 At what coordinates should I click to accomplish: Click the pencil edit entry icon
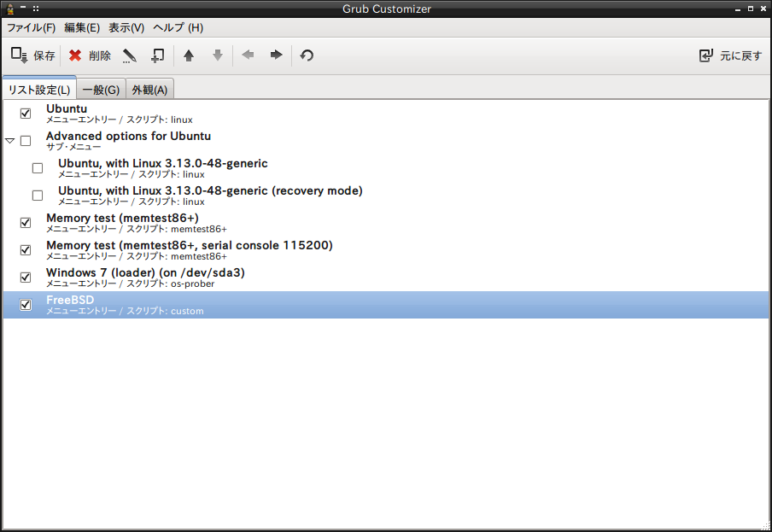coord(130,56)
